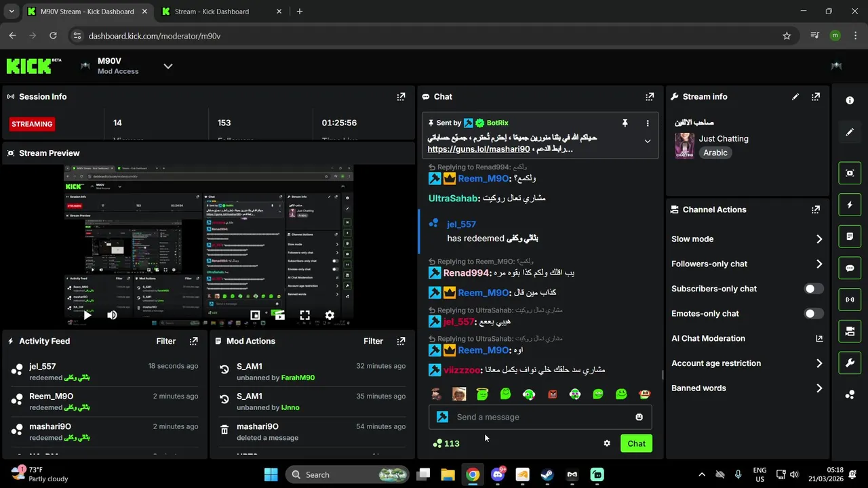
Task: Open the guns.lol/mashari90 link
Action: coord(479,149)
